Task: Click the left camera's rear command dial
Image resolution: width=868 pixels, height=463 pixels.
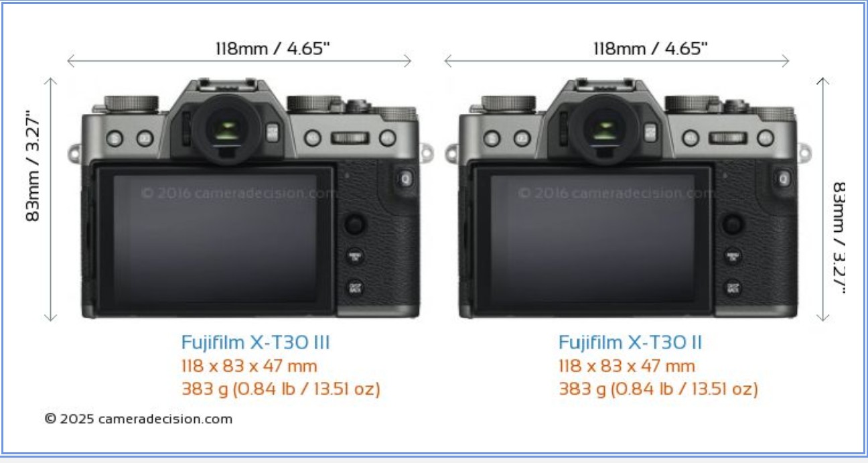Action: coord(350,139)
